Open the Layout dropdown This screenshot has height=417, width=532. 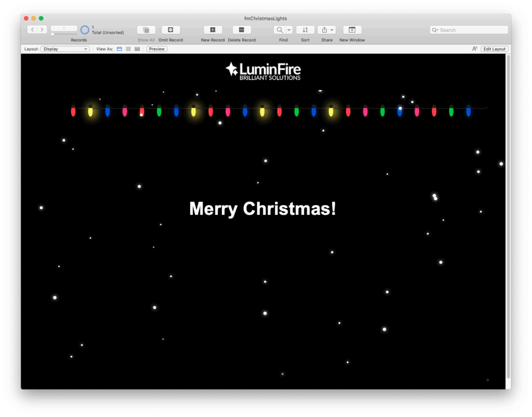pyautogui.click(x=64, y=48)
